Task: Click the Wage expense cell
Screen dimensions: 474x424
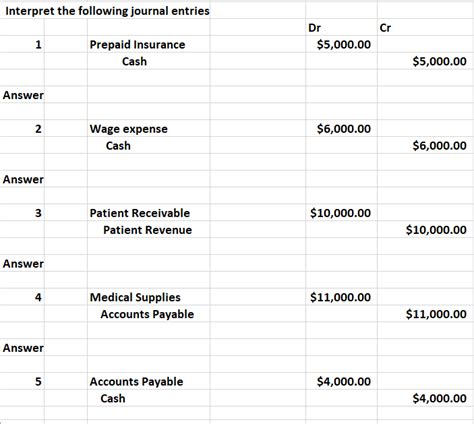Action: [x=129, y=129]
